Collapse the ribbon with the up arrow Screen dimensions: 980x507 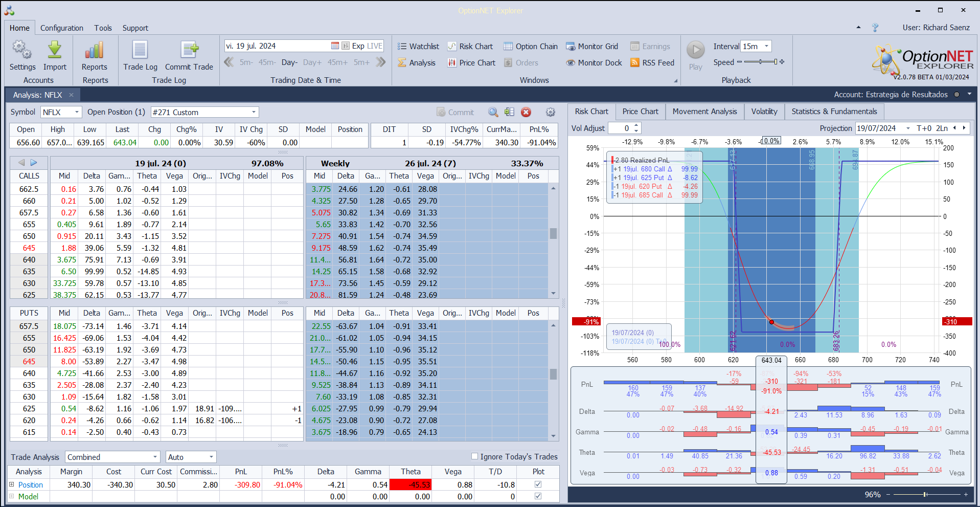858,28
